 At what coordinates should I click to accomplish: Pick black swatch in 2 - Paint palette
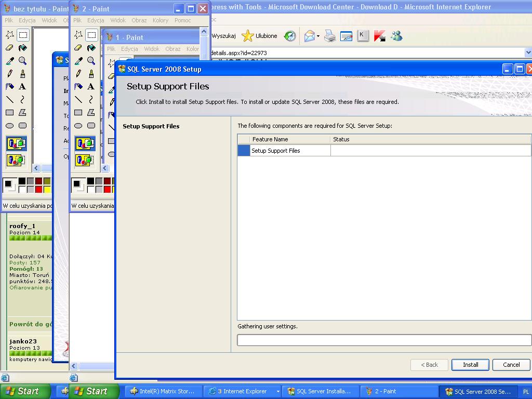(90, 181)
